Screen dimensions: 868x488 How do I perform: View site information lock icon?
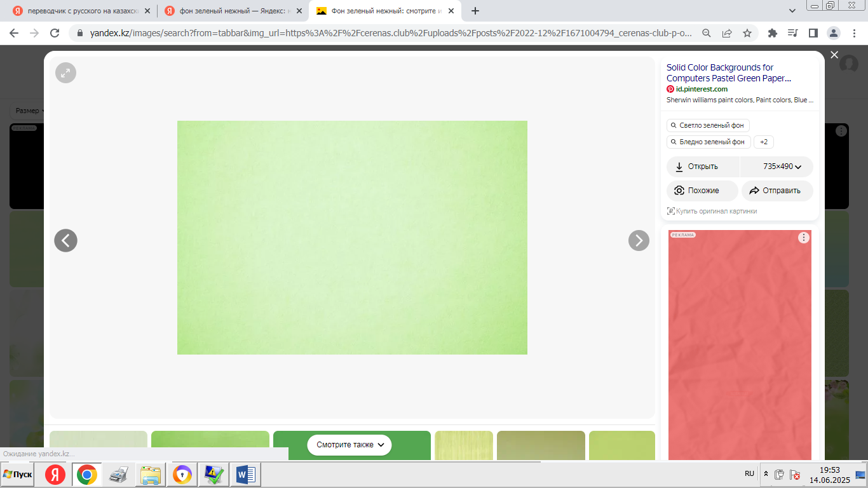pos(80,33)
